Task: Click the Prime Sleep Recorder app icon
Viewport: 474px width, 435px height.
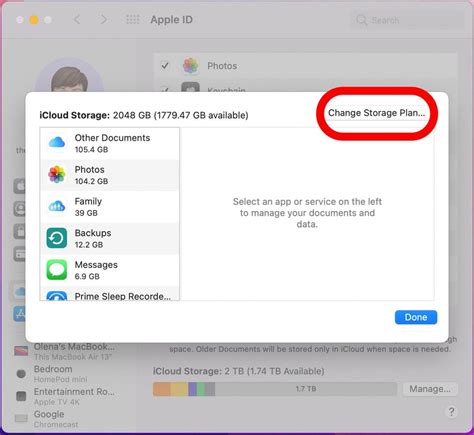Action: (x=57, y=296)
